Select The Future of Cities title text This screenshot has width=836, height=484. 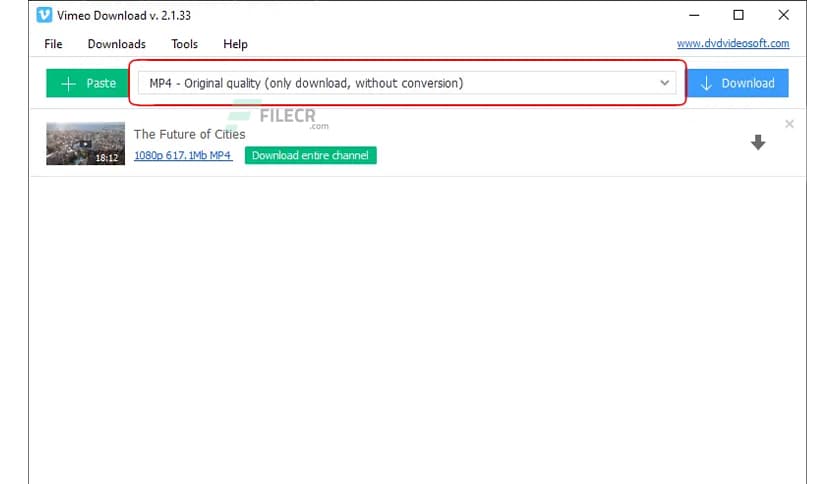(x=189, y=134)
